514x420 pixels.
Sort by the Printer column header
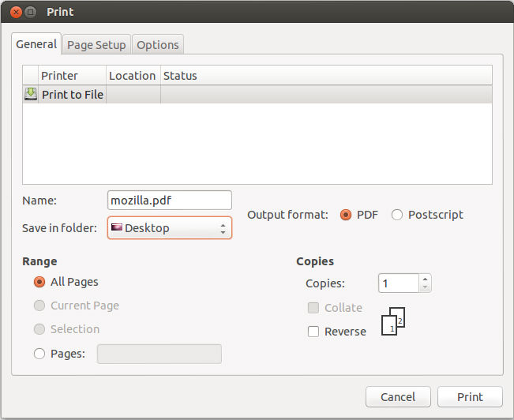click(72, 76)
